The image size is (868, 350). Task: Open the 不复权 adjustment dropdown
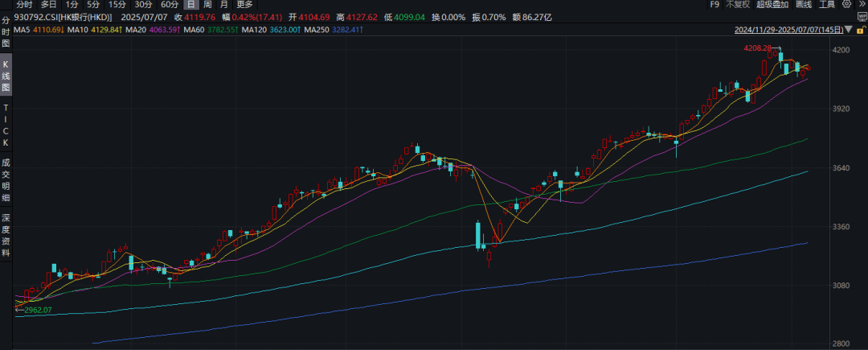click(738, 5)
